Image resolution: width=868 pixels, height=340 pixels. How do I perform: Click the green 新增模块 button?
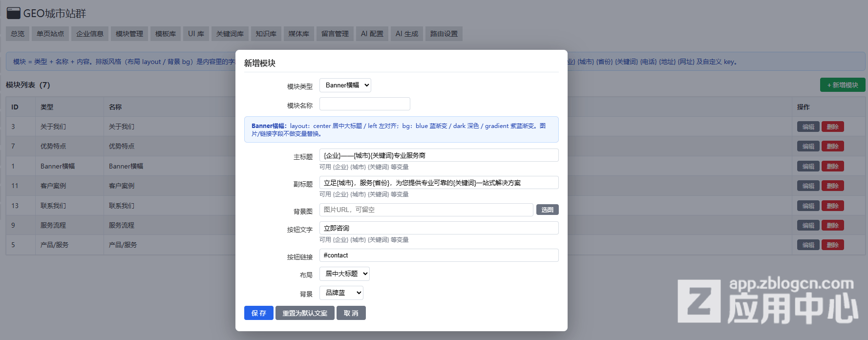tap(843, 85)
